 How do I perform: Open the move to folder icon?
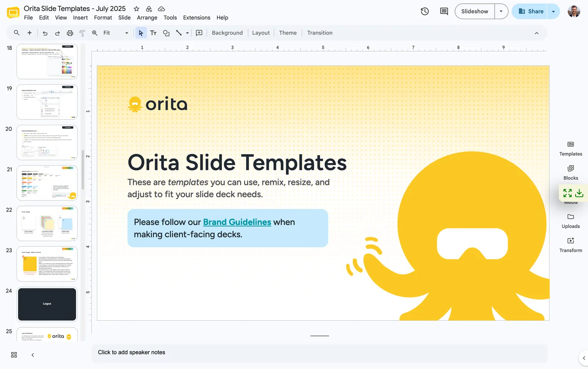pos(149,8)
